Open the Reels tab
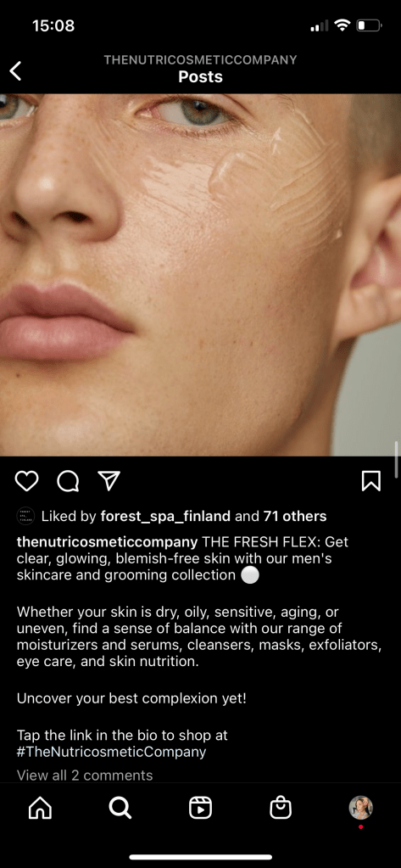The width and height of the screenshot is (401, 868). point(200,809)
